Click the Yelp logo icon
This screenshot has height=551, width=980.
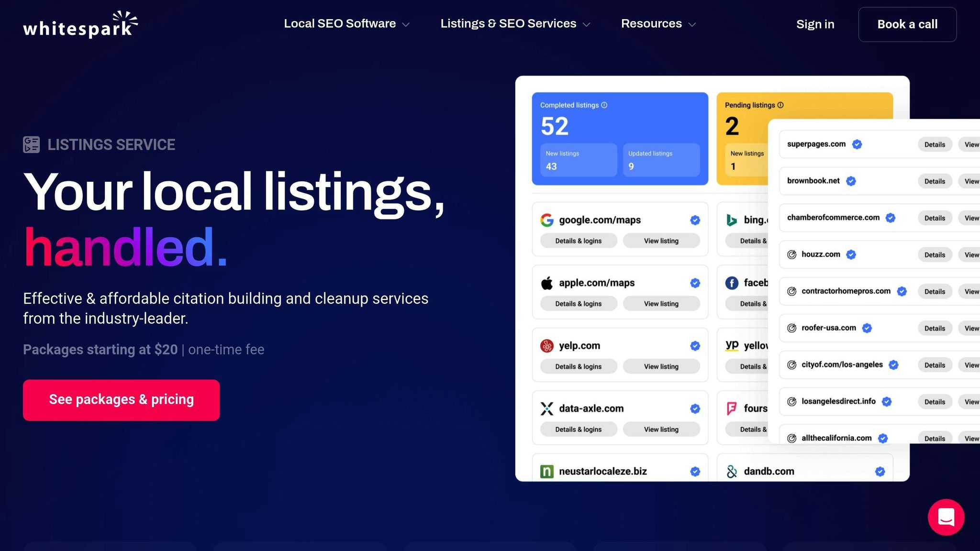pyautogui.click(x=547, y=346)
